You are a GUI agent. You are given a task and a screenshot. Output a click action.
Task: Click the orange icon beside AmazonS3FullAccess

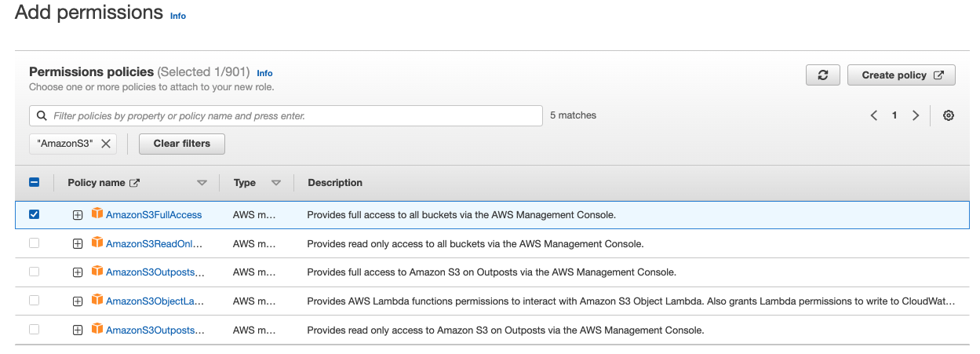(97, 213)
